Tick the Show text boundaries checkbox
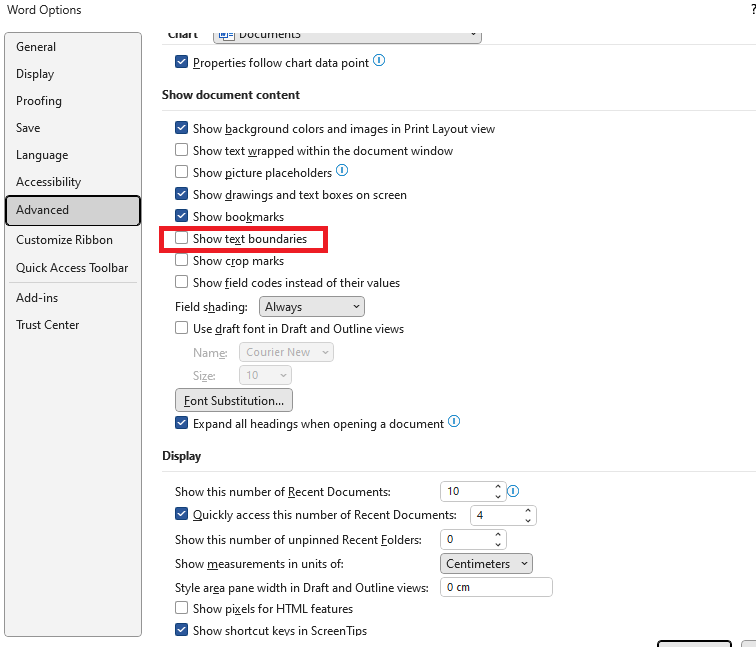Screen dimensions: 756x647 tap(181, 238)
